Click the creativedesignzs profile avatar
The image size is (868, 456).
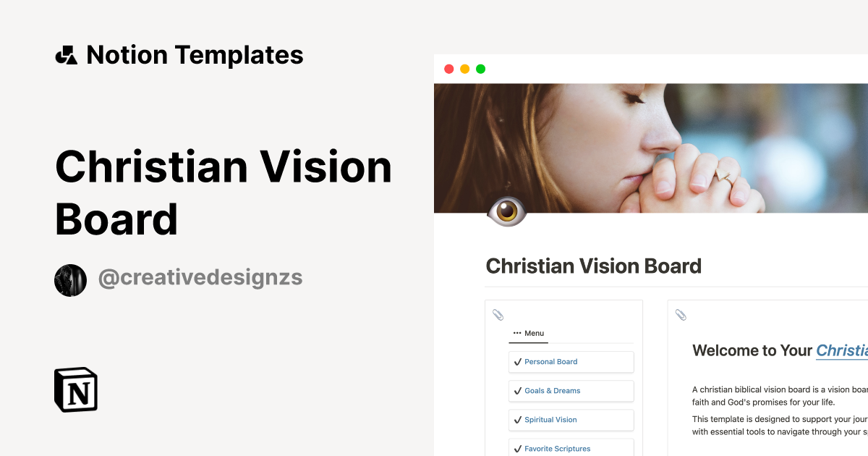coord(70,280)
